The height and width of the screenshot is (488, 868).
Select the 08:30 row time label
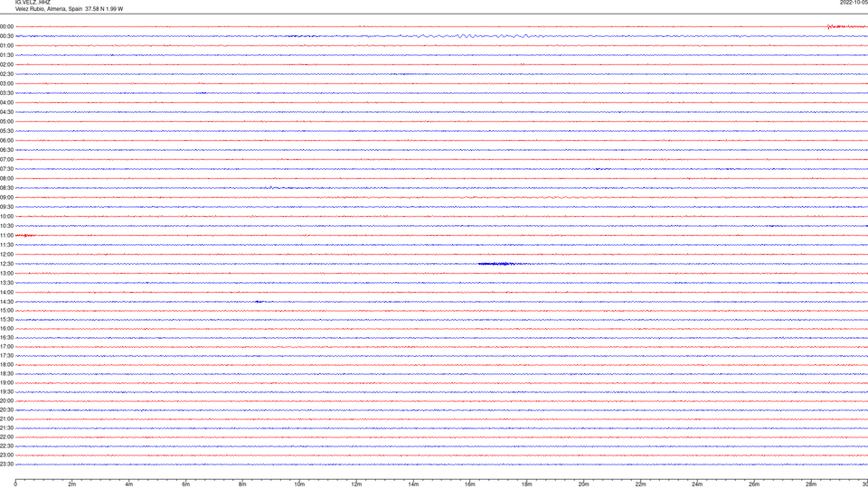tap(6, 188)
